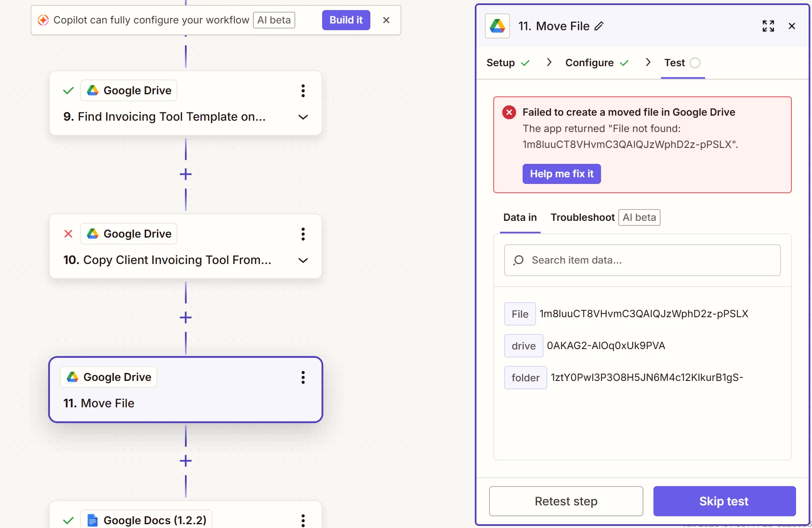Screen dimensions: 812x528
Task: Expand the step panel to full screen
Action: 768,26
